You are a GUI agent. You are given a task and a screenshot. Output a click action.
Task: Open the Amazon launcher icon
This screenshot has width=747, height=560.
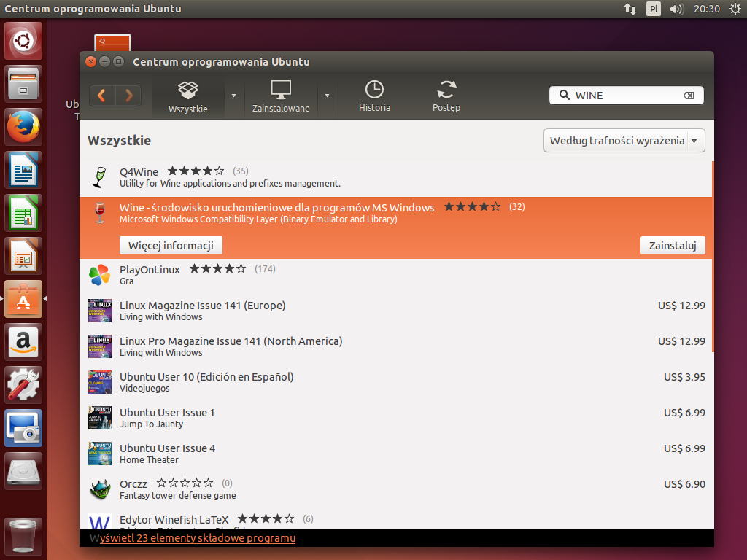[x=24, y=342]
